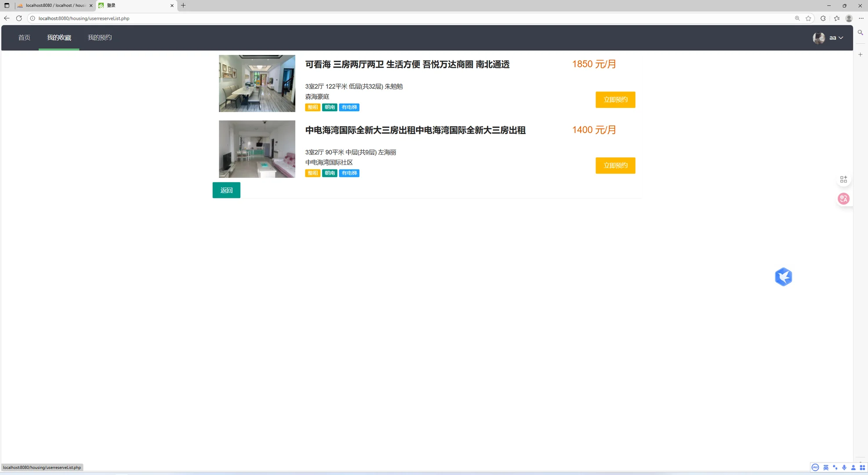Click the search icon in right side panel
Image resolution: width=868 pixels, height=475 pixels.
coord(860,32)
